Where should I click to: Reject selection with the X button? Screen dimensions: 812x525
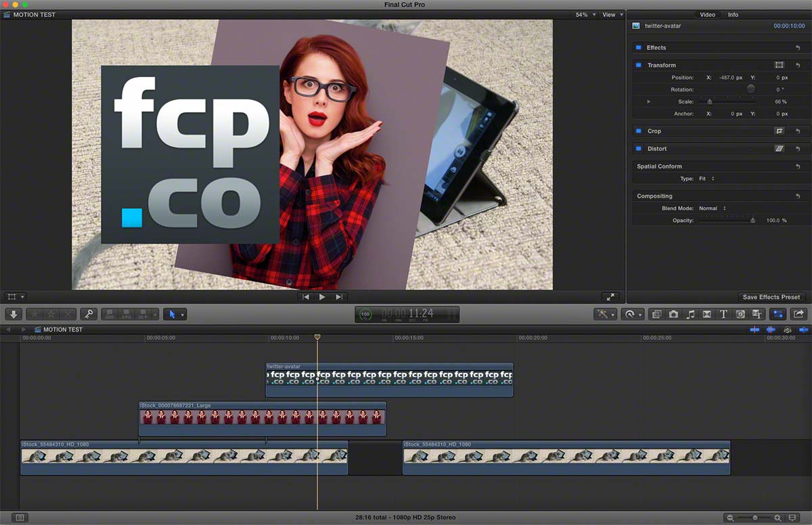[x=68, y=314]
